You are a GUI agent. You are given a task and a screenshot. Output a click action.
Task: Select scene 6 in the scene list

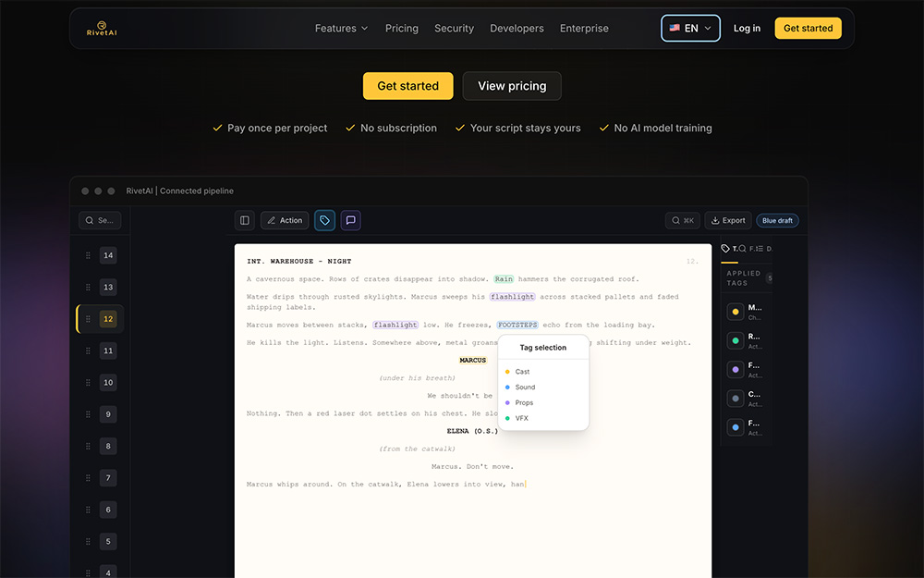[x=108, y=510]
